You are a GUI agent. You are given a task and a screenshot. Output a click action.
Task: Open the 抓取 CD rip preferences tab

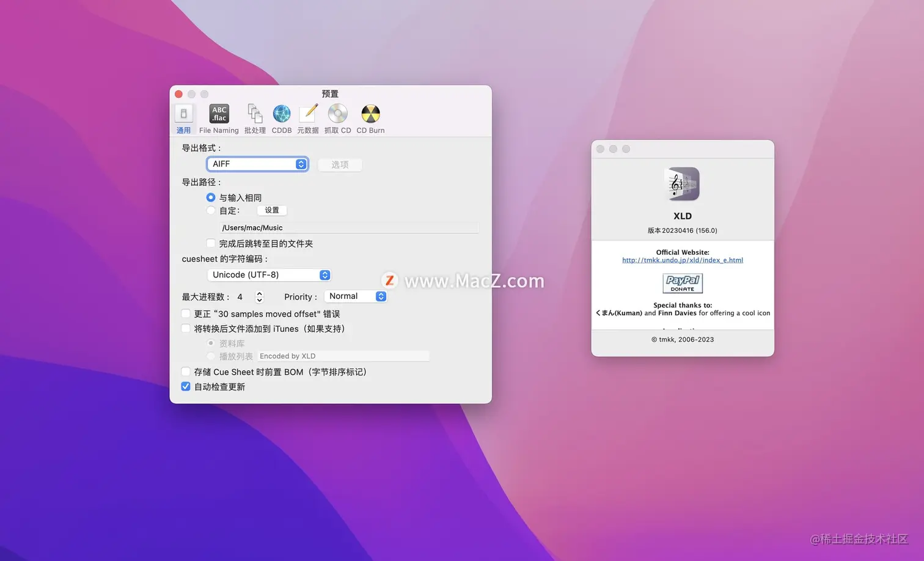[337, 119]
